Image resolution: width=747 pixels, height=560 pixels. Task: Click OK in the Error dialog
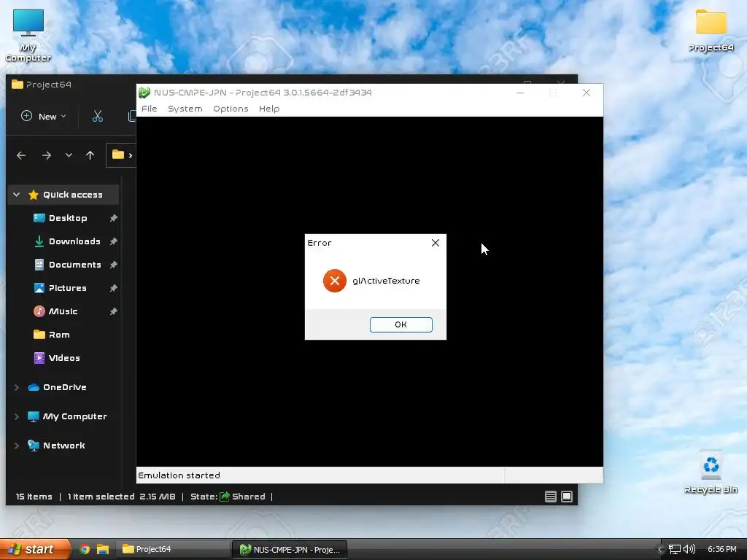(x=400, y=324)
